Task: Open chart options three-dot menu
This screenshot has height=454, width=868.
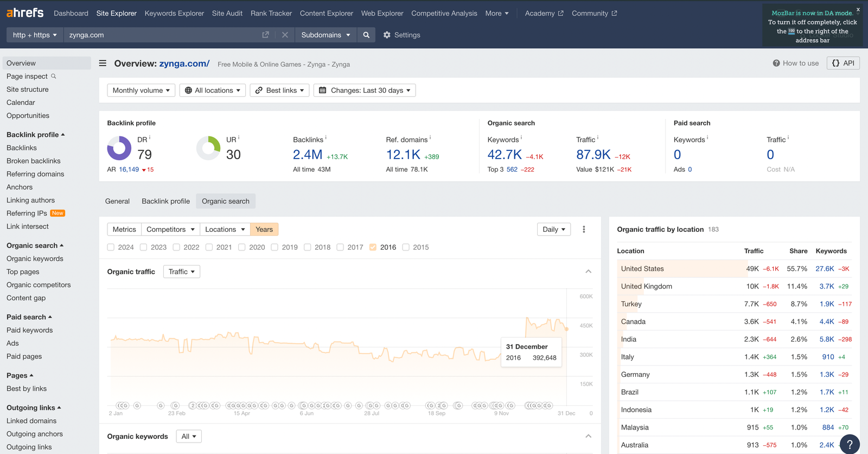Action: (584, 229)
